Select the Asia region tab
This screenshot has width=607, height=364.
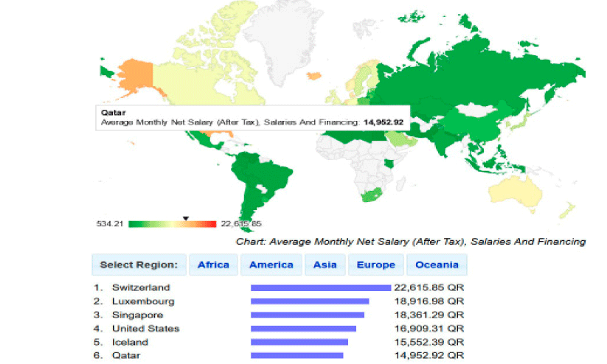[325, 265]
